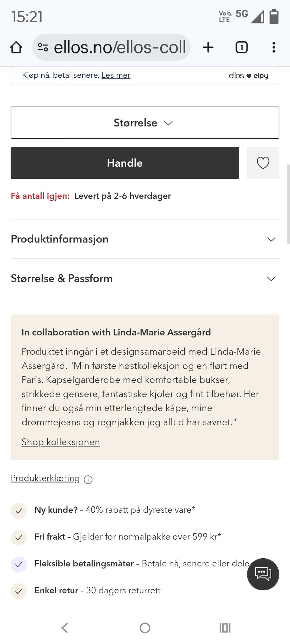Screen dimensions: 290x644
Task: Expand the Produktinformasjon section
Action: 145,239
